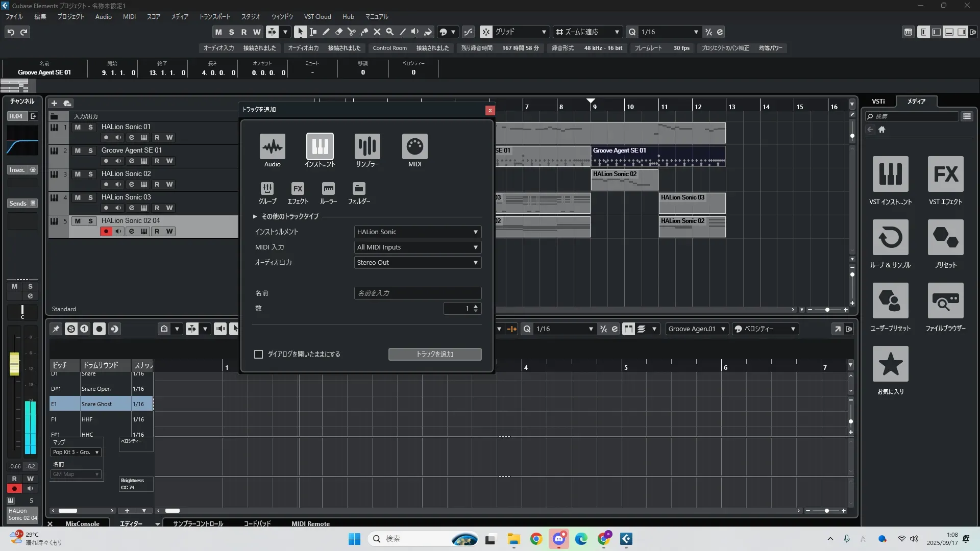Open the Transport menu

[214, 17]
